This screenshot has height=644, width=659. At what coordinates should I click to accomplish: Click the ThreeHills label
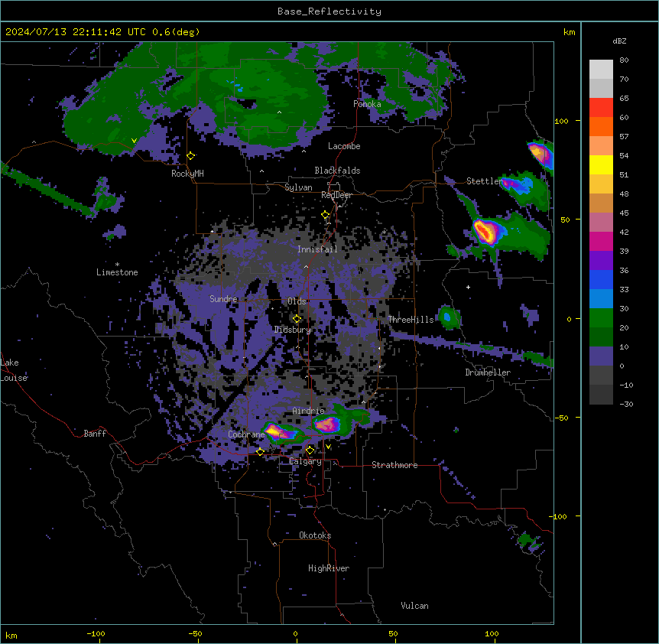[x=411, y=320]
